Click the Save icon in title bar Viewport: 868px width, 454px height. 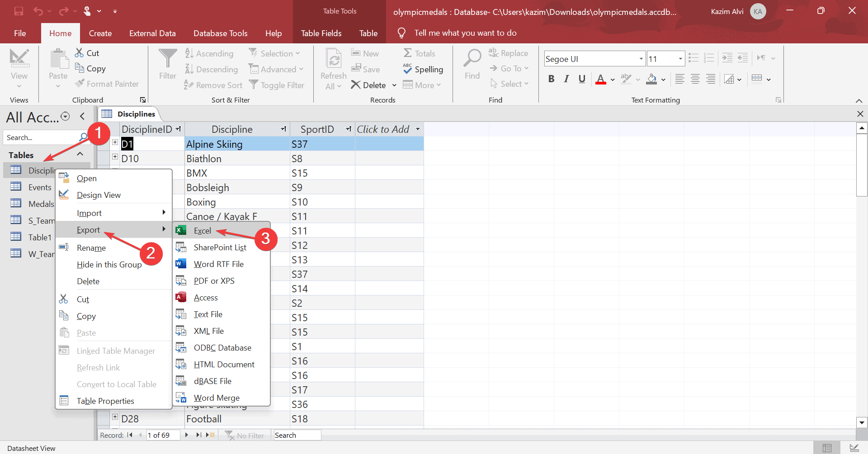click(x=19, y=11)
